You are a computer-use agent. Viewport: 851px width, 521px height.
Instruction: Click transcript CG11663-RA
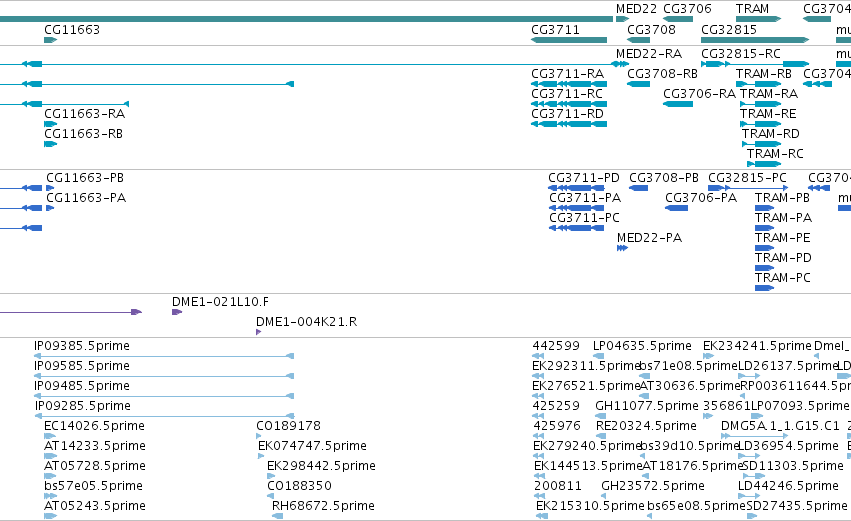85,114
